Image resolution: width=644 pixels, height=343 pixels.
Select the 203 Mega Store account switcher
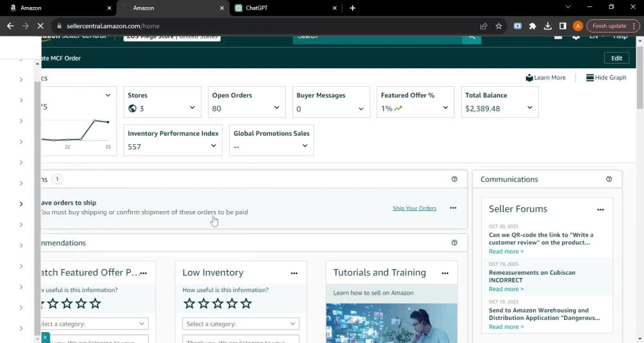(172, 38)
